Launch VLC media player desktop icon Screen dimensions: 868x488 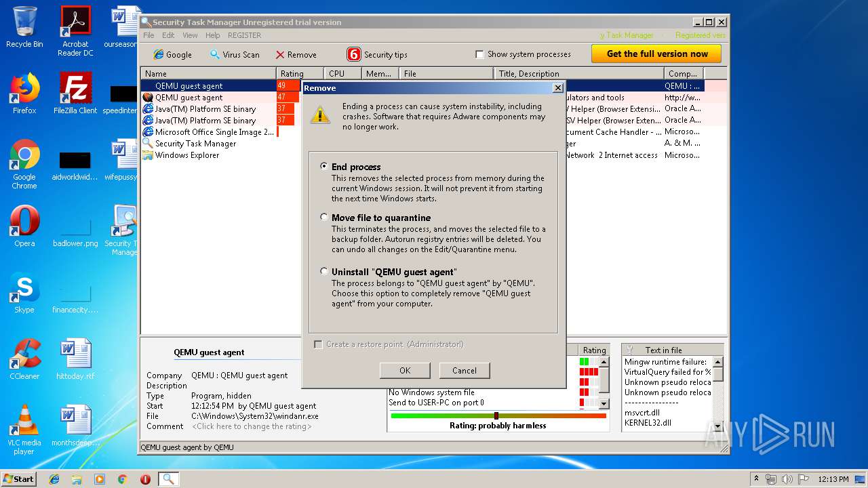click(x=24, y=430)
